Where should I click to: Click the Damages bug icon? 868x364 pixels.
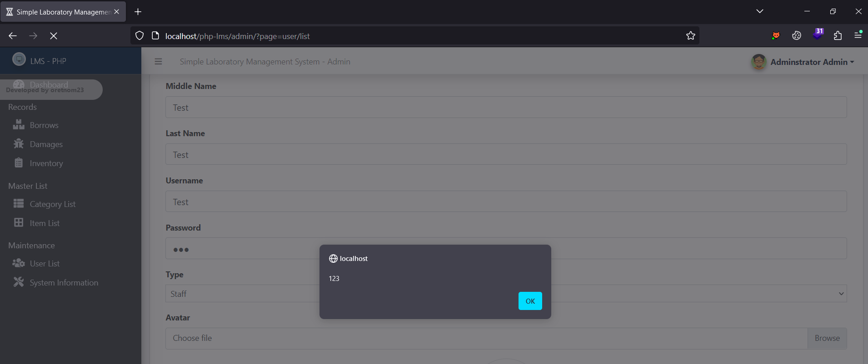pos(19,144)
